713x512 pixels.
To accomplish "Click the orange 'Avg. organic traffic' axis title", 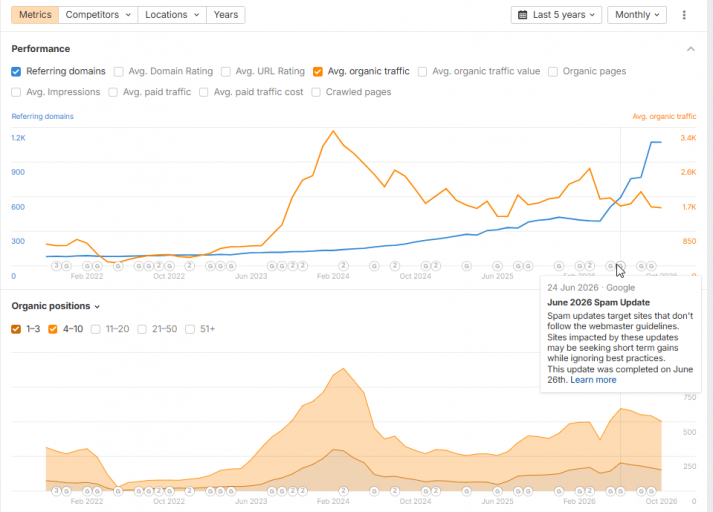I will [x=664, y=116].
